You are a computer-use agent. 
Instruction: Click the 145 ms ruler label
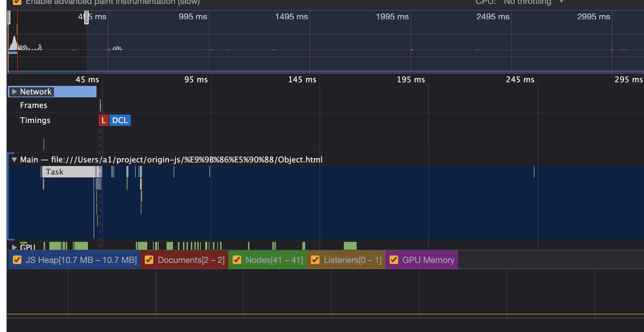(x=302, y=79)
